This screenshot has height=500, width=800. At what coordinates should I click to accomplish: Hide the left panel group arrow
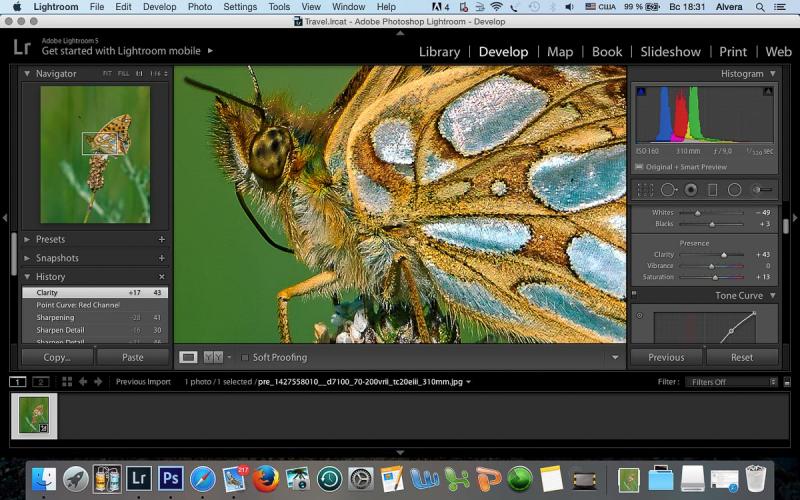click(5, 218)
